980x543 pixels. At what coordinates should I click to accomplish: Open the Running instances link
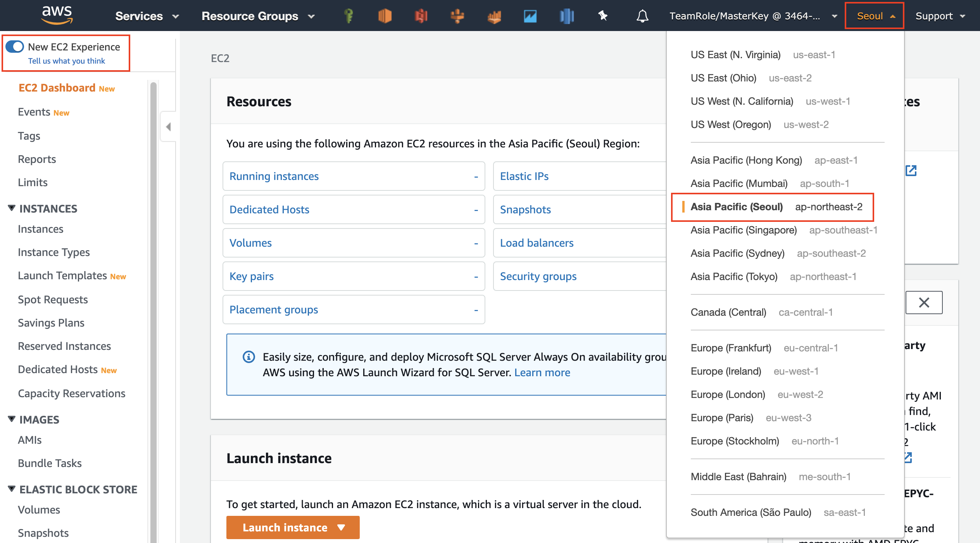[274, 176]
